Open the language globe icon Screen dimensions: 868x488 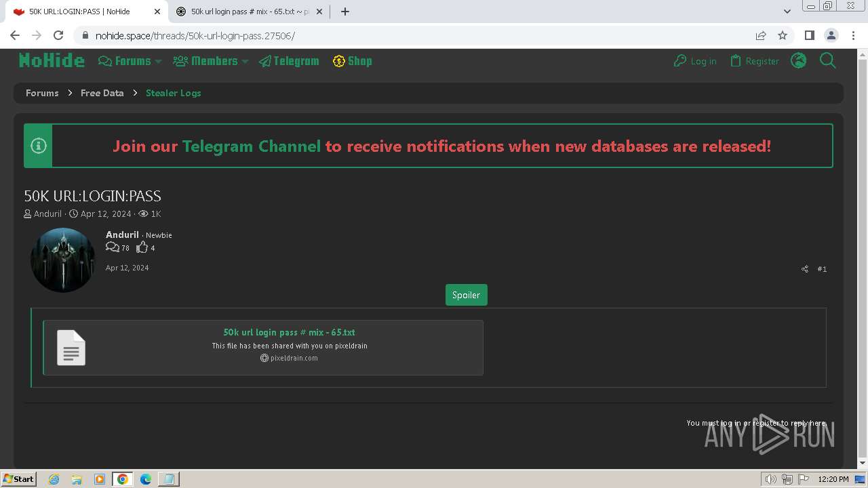pyautogui.click(x=799, y=61)
